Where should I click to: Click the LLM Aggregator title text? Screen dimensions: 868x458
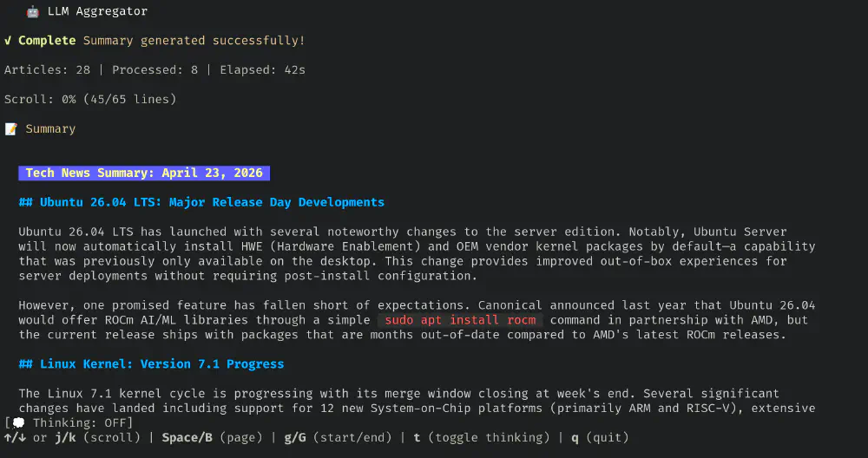[98, 12]
